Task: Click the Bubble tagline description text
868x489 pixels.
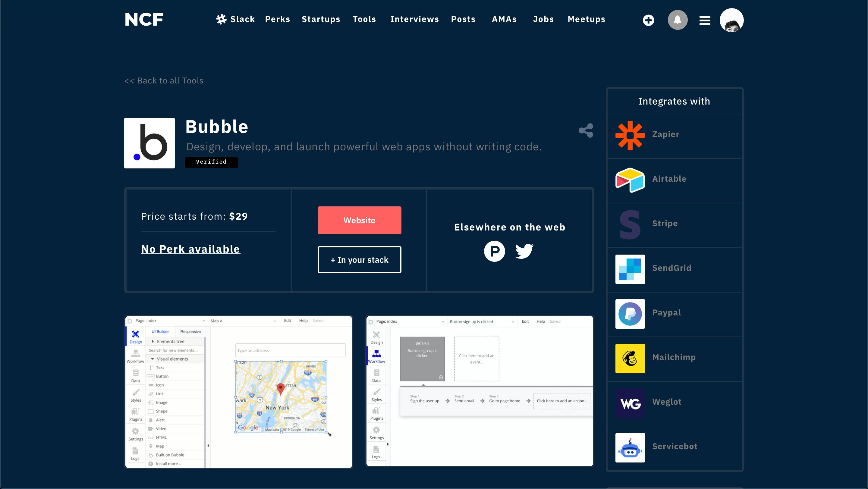Action: point(364,147)
